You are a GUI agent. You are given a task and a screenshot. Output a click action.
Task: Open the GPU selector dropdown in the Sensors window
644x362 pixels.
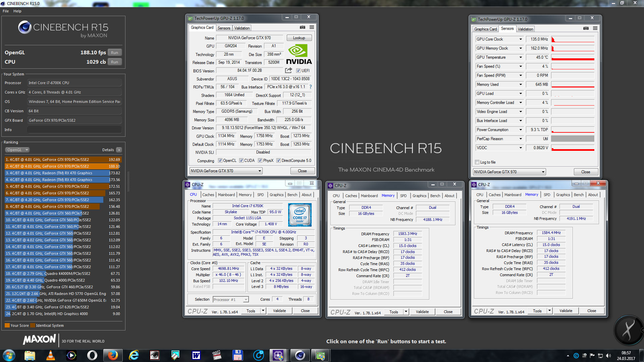pyautogui.click(x=509, y=172)
